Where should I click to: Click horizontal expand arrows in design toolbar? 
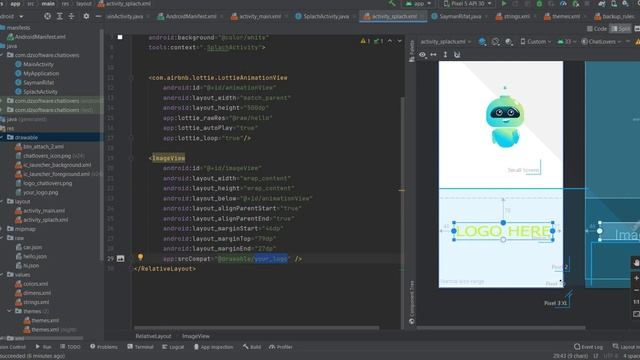[x=433, y=54]
